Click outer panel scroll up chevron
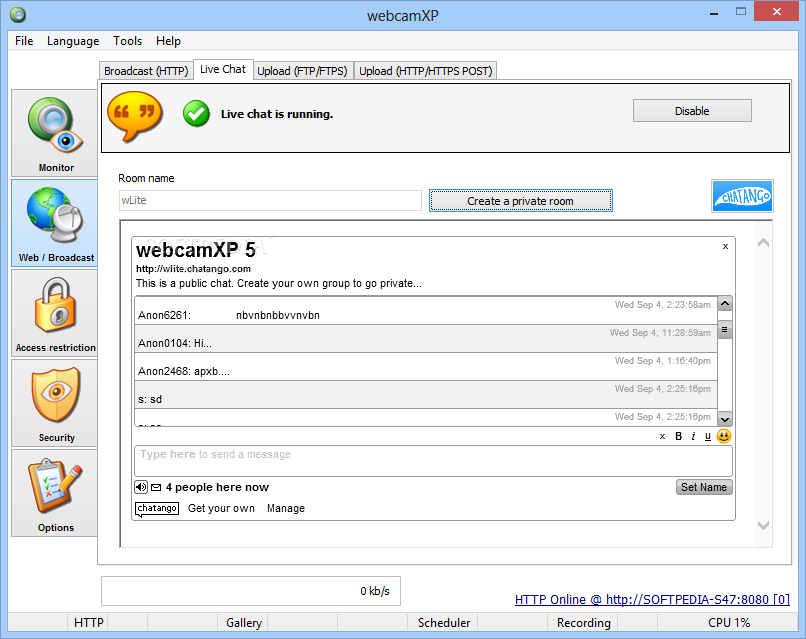This screenshot has height=639, width=806. (763, 243)
